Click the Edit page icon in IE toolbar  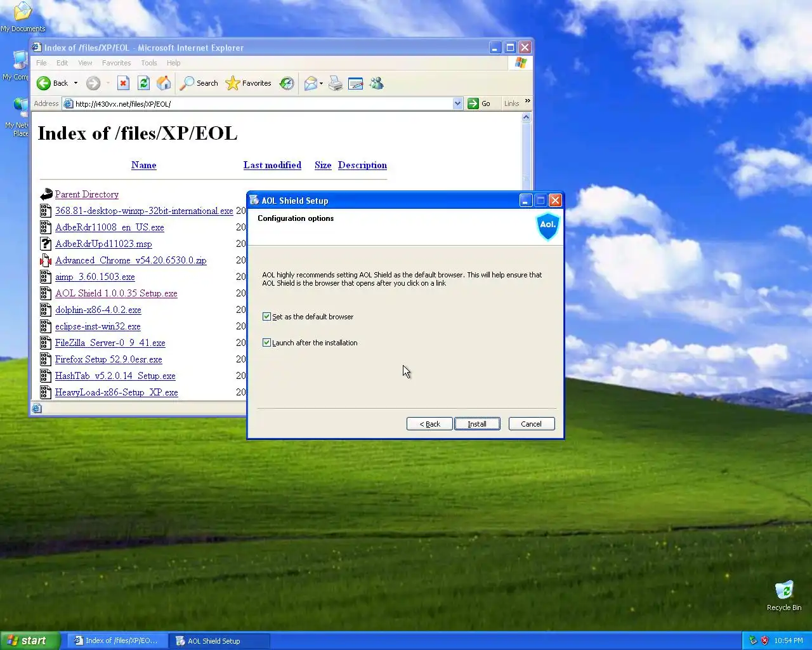click(x=356, y=83)
